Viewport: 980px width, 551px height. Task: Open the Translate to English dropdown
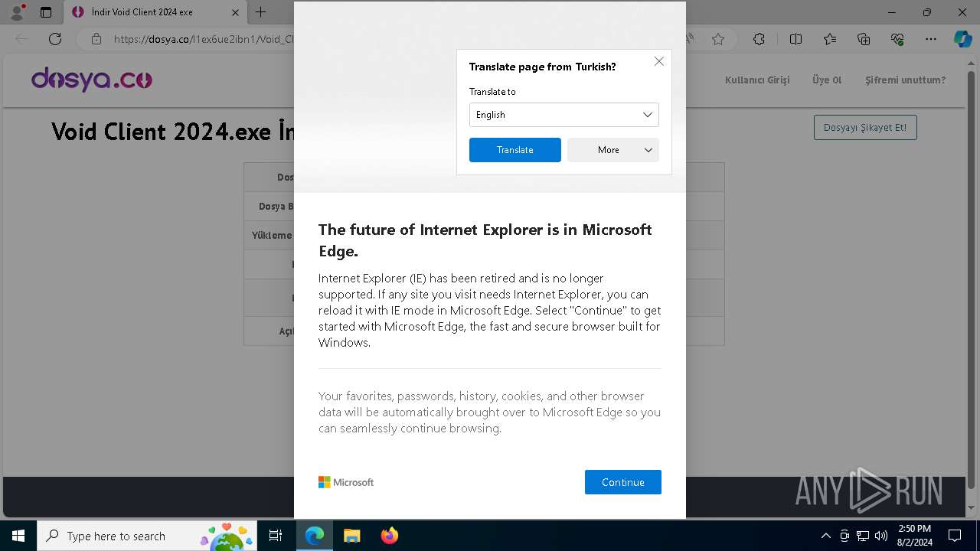click(x=563, y=115)
